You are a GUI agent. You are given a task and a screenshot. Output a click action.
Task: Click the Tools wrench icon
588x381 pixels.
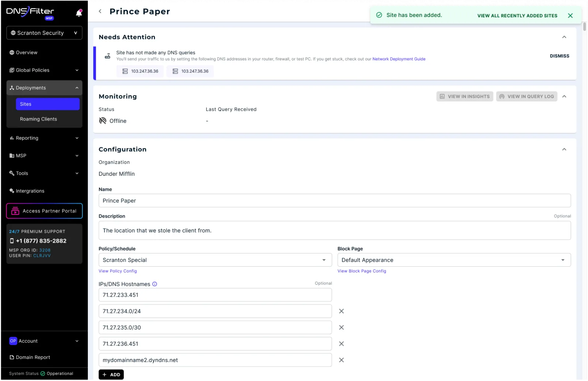(x=12, y=173)
